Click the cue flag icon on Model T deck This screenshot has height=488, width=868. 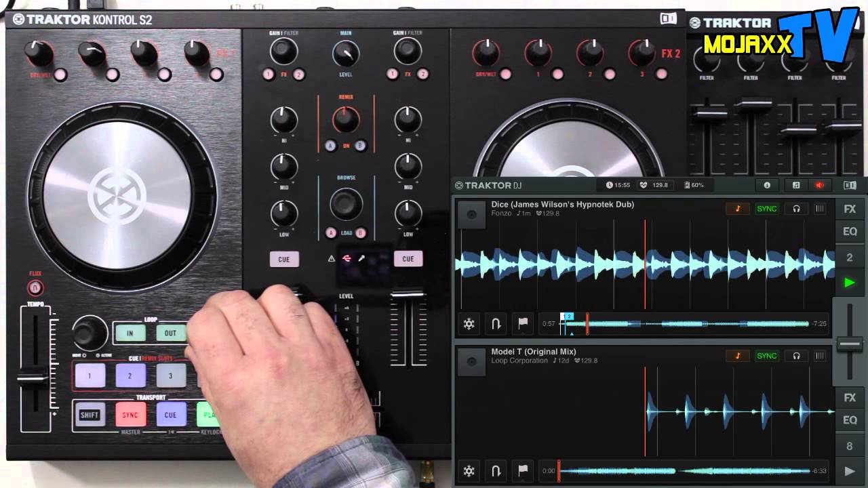[523, 471]
